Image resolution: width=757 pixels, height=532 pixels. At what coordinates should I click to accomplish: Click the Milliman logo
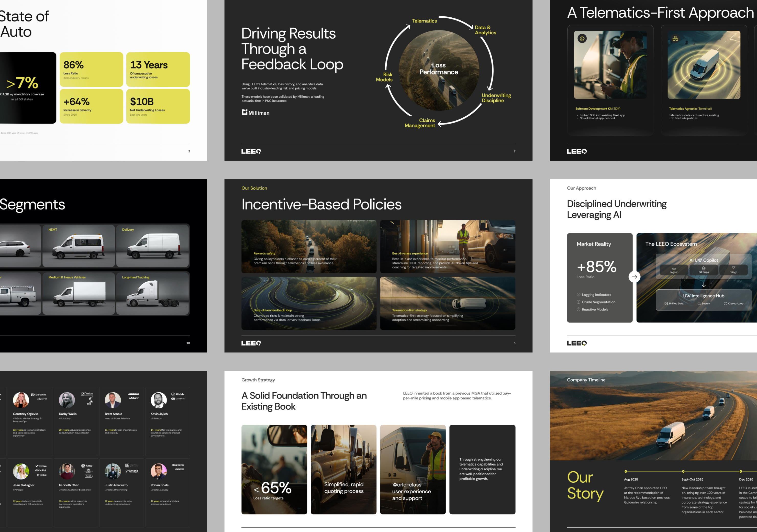click(255, 113)
